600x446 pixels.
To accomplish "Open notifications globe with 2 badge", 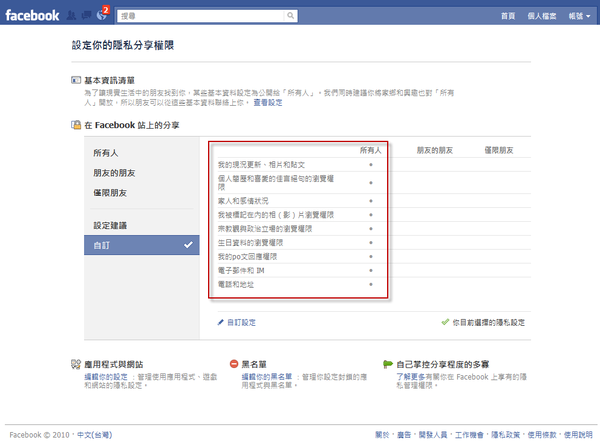I will [x=102, y=14].
